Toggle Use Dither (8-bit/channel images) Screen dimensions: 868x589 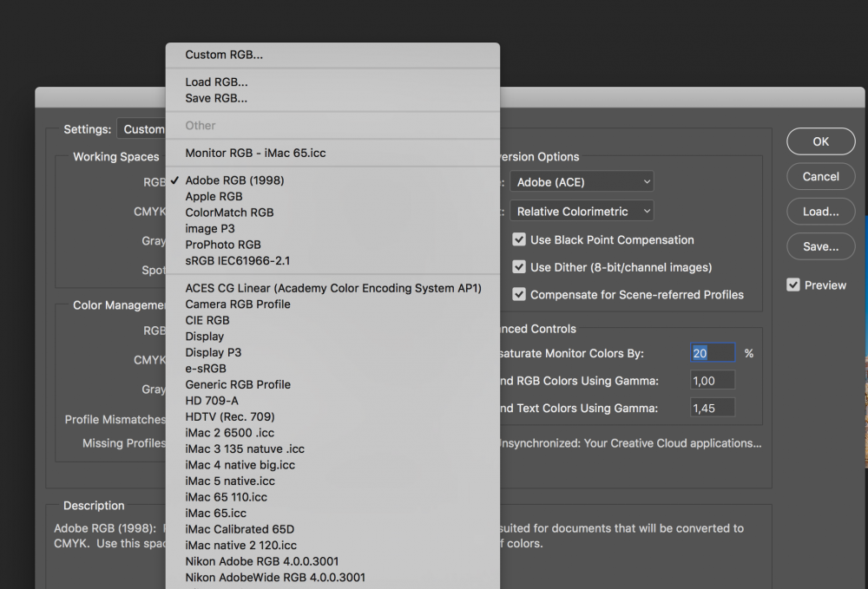[x=519, y=266]
